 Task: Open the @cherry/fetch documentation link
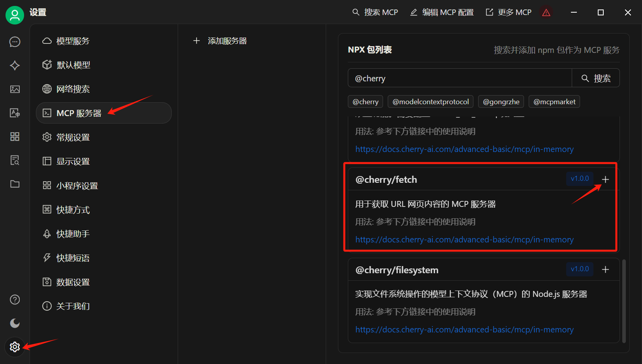coord(464,240)
